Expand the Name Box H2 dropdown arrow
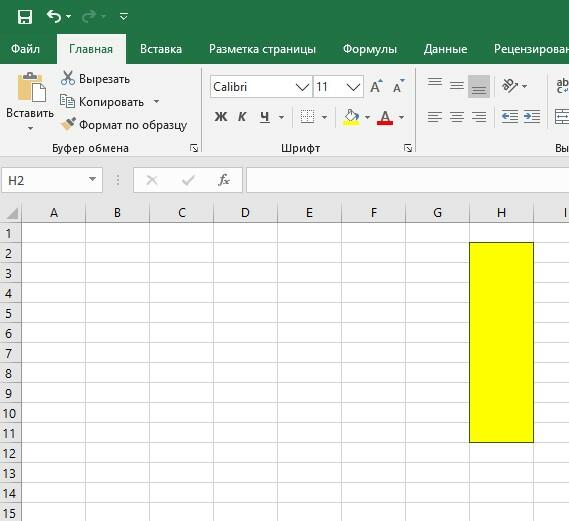569x521 pixels. (x=93, y=179)
